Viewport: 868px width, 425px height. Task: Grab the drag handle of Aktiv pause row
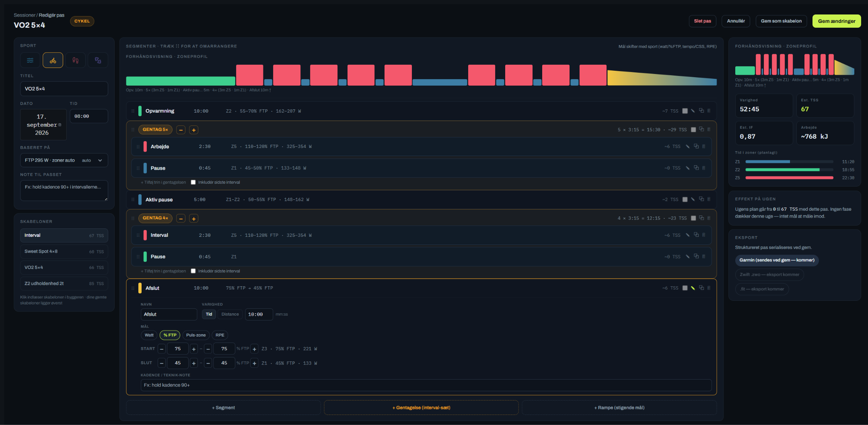[133, 199]
